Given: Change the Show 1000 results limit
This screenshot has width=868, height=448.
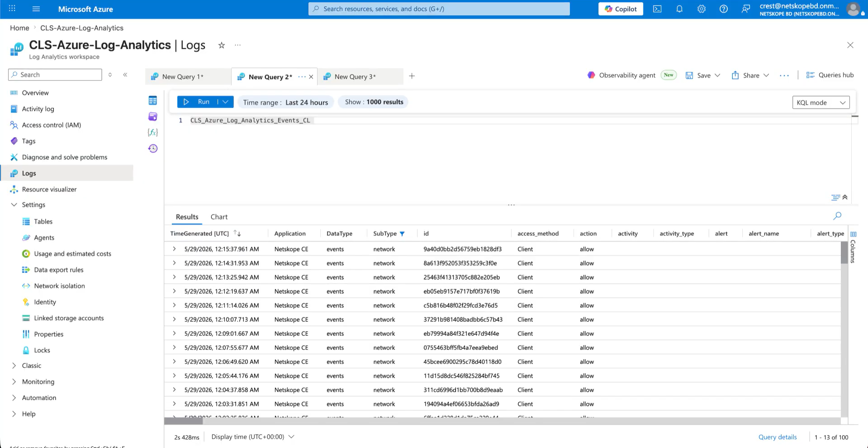Looking at the screenshot, I should 374,102.
